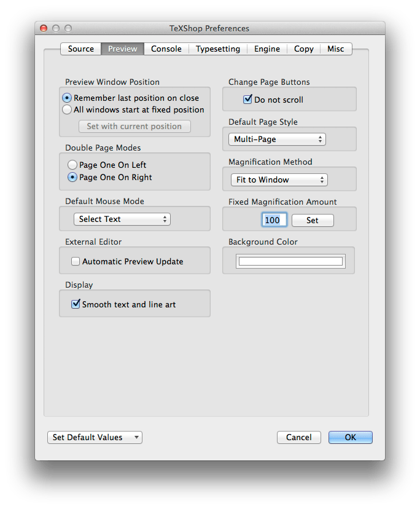Open the Default Page Style dropdown
The width and height of the screenshot is (420, 509).
pos(277,140)
